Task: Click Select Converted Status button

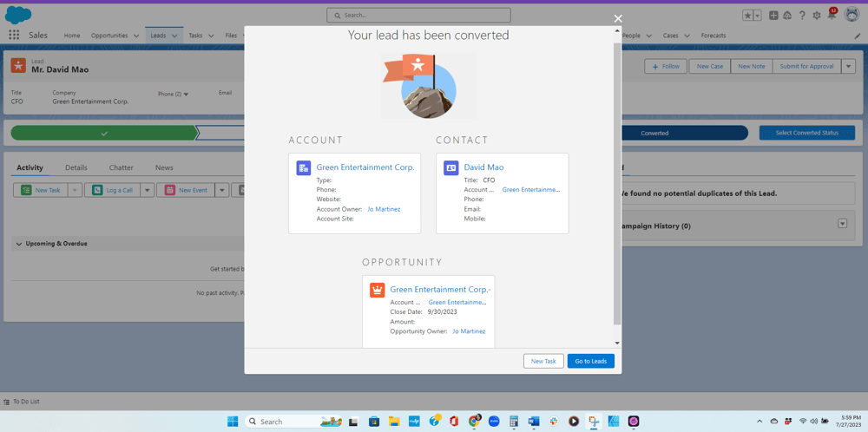Action: click(x=806, y=133)
